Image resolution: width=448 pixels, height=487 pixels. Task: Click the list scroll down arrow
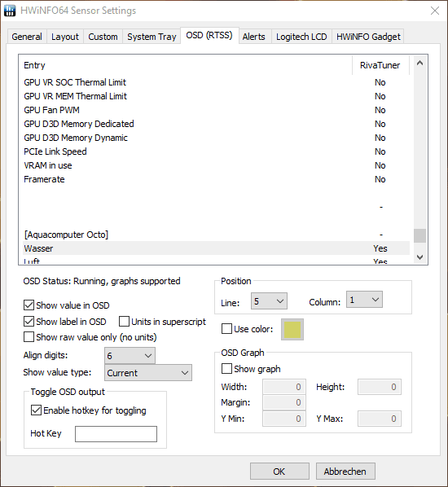[419, 257]
